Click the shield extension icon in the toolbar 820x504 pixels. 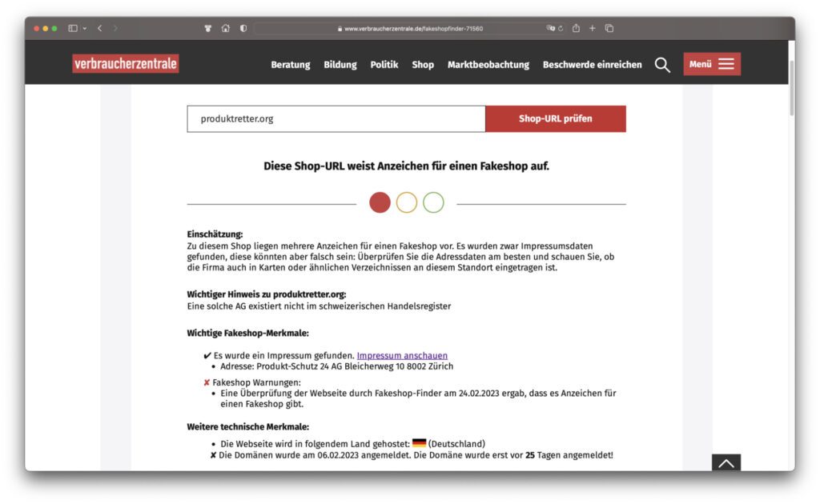243,26
